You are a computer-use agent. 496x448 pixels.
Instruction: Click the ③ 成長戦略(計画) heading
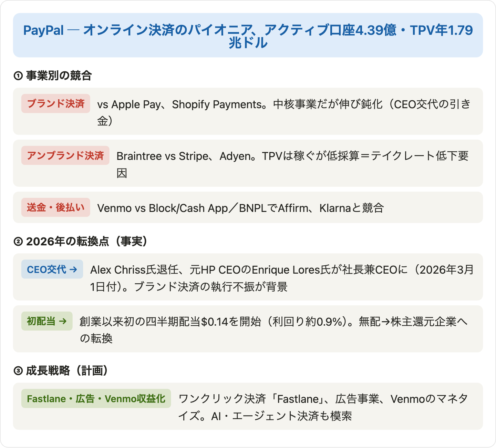(x=61, y=370)
